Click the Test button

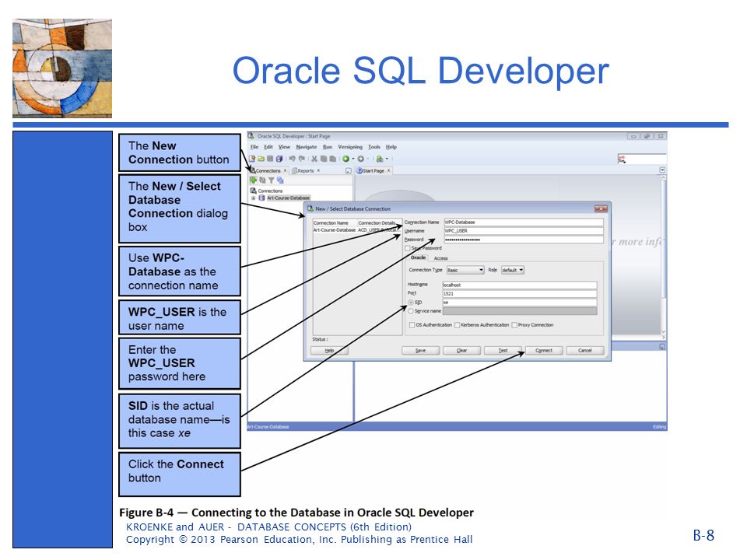(503, 351)
